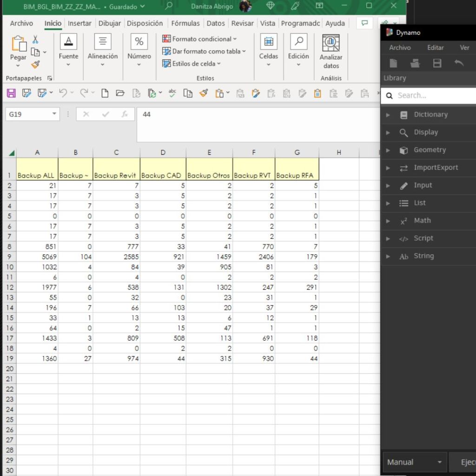Click Dynamo's undo arrow icon
The image size is (476, 476).
pos(459,64)
